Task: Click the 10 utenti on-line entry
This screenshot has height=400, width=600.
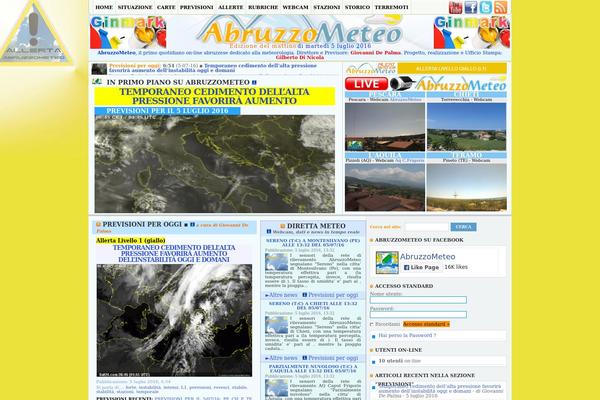Action: click(x=399, y=361)
